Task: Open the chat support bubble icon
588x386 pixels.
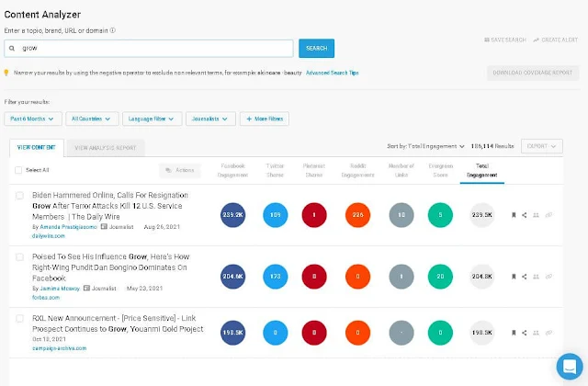Action: pyautogui.click(x=570, y=366)
